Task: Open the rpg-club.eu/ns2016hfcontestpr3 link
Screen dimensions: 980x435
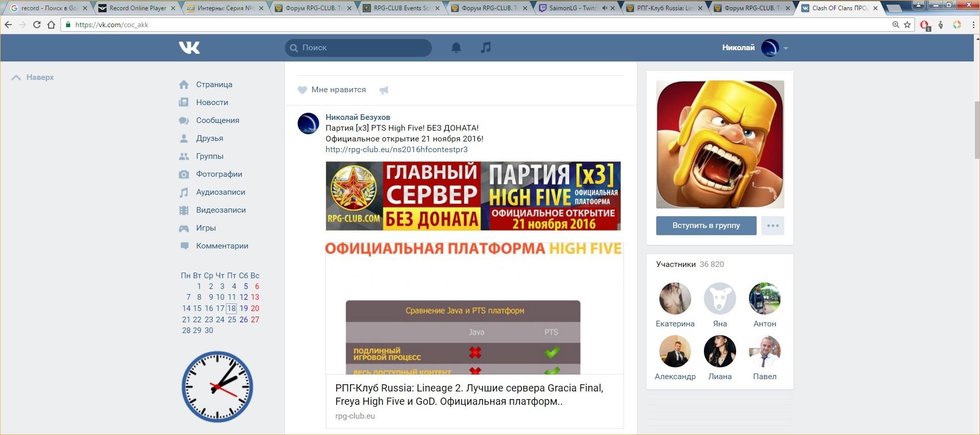Action: (397, 150)
